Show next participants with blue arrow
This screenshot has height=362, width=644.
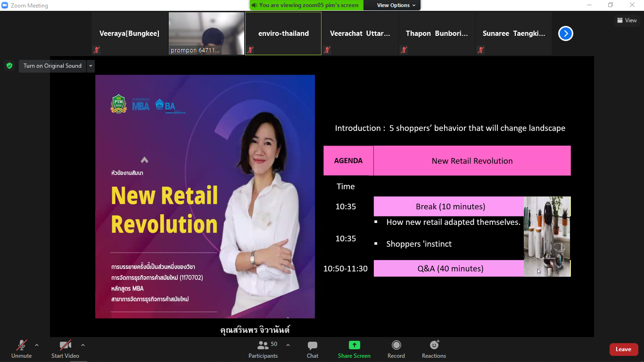pyautogui.click(x=565, y=33)
